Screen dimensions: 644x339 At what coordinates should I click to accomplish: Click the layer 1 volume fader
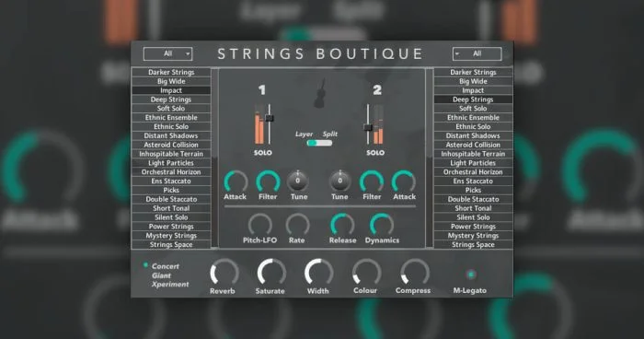pyautogui.click(x=270, y=119)
